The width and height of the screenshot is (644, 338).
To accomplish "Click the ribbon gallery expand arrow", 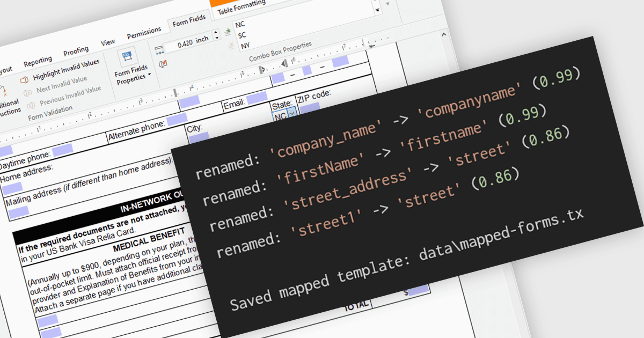I will [x=377, y=11].
